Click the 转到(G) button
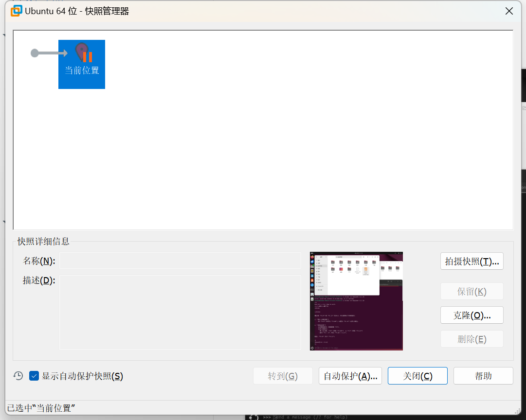 (283, 376)
